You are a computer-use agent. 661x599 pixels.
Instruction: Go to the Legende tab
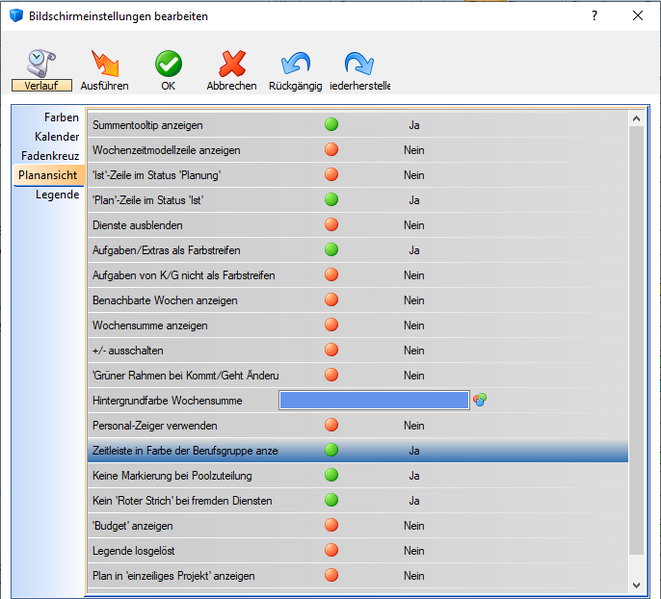(57, 194)
